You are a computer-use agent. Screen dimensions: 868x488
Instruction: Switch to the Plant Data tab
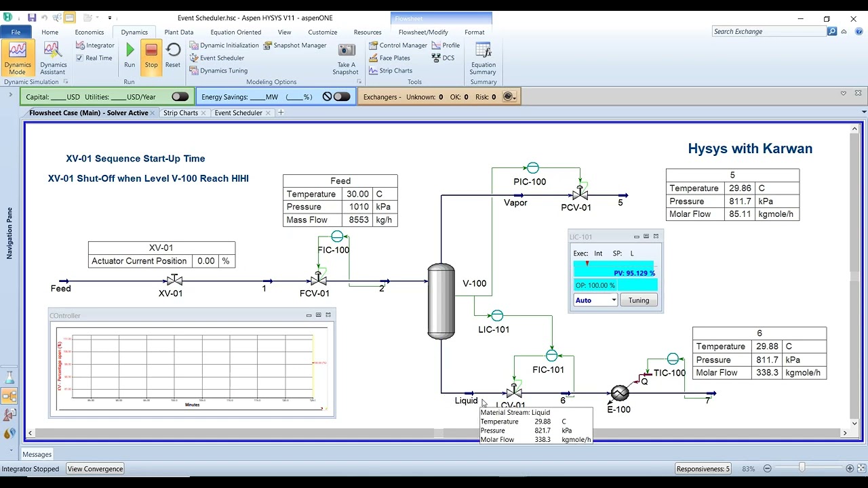point(179,32)
